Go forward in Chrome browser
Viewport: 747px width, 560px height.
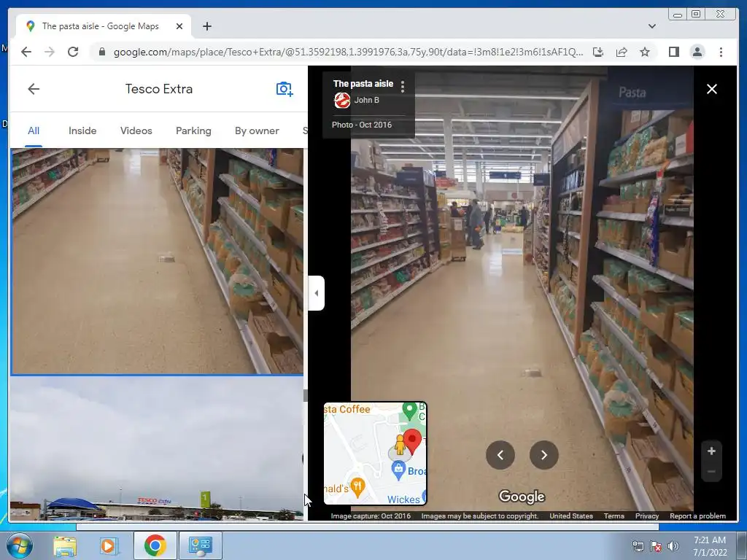(x=50, y=52)
